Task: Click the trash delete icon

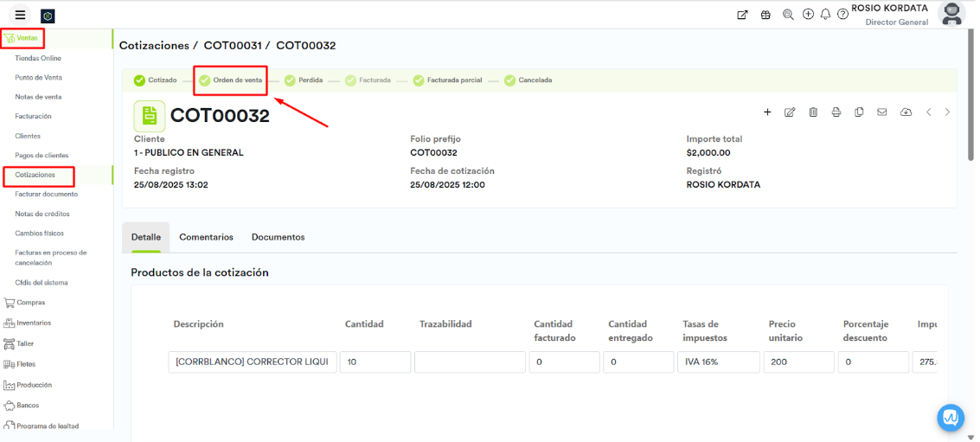Action: click(813, 112)
